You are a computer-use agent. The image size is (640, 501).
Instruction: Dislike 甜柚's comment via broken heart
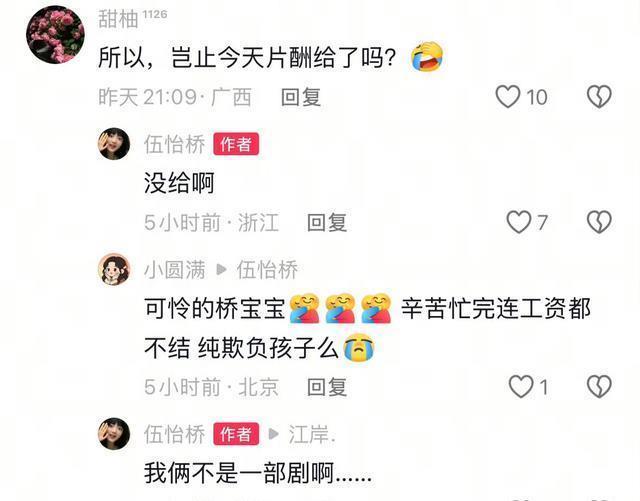pyautogui.click(x=599, y=97)
